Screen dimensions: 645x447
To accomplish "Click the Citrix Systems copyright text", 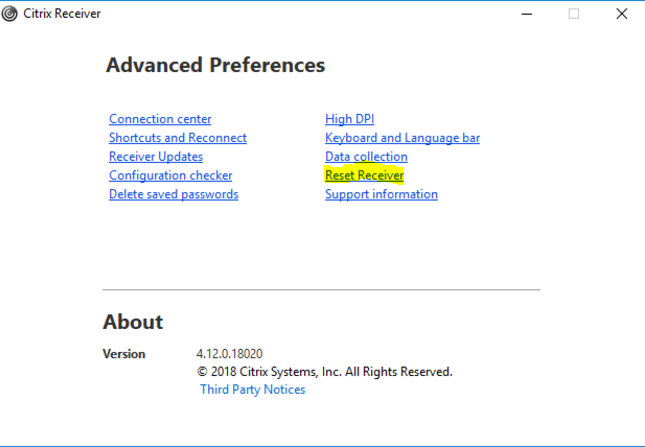I will point(325,372).
